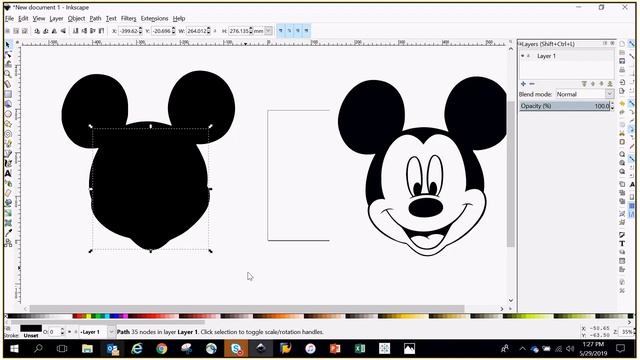Select the Text tool in left toolbox
Viewport: 640px width, 360px height.
coord(8,173)
